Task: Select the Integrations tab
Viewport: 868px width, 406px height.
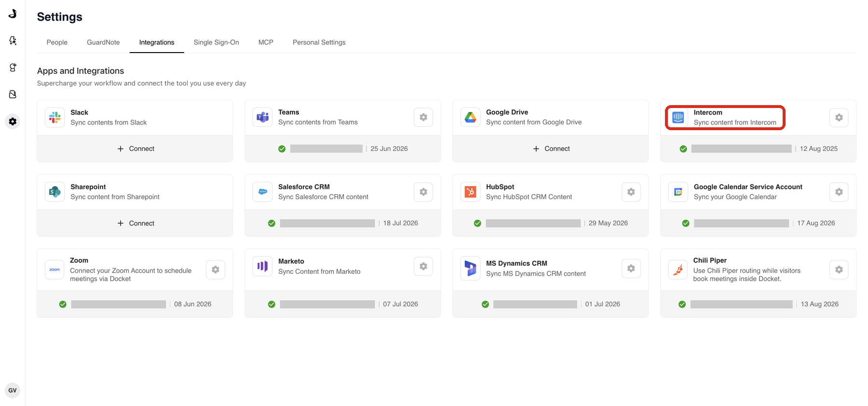Action: pos(157,42)
